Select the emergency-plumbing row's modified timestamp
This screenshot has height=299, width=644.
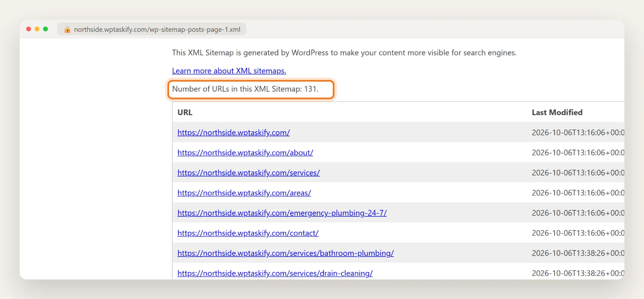click(x=578, y=213)
